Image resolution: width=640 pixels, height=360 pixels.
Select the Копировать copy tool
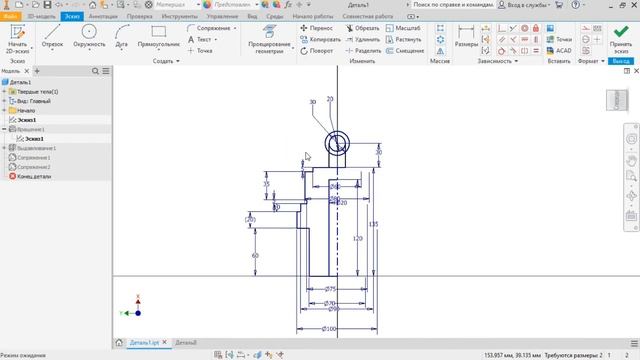pyautogui.click(x=320, y=40)
